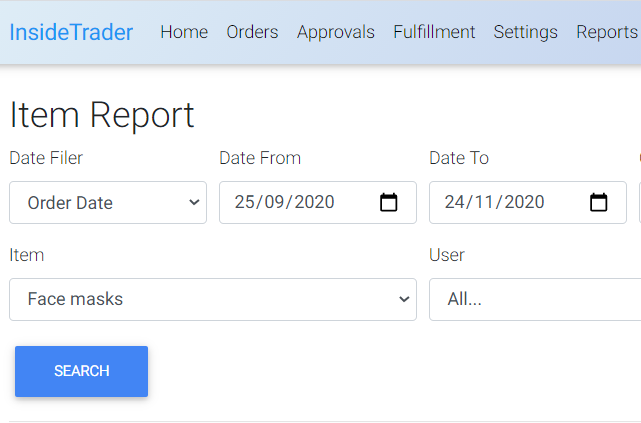Open the Fulfillment navigation item
This screenshot has width=641, height=423.
coord(434,32)
